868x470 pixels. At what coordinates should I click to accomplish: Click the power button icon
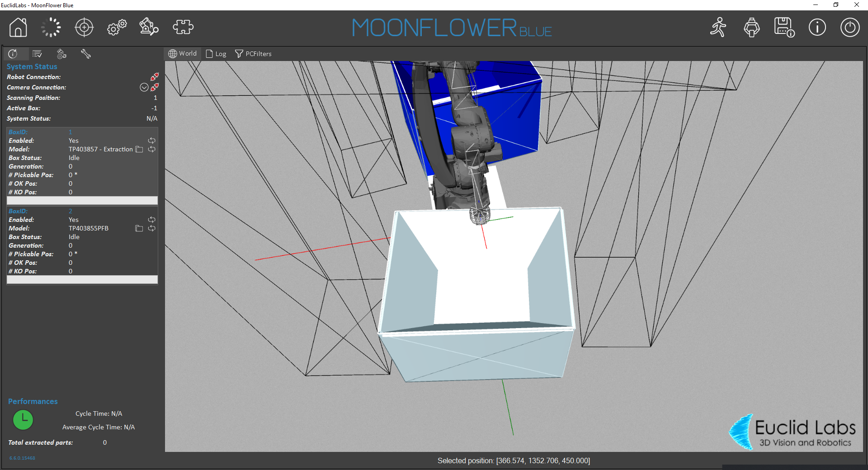click(x=850, y=27)
